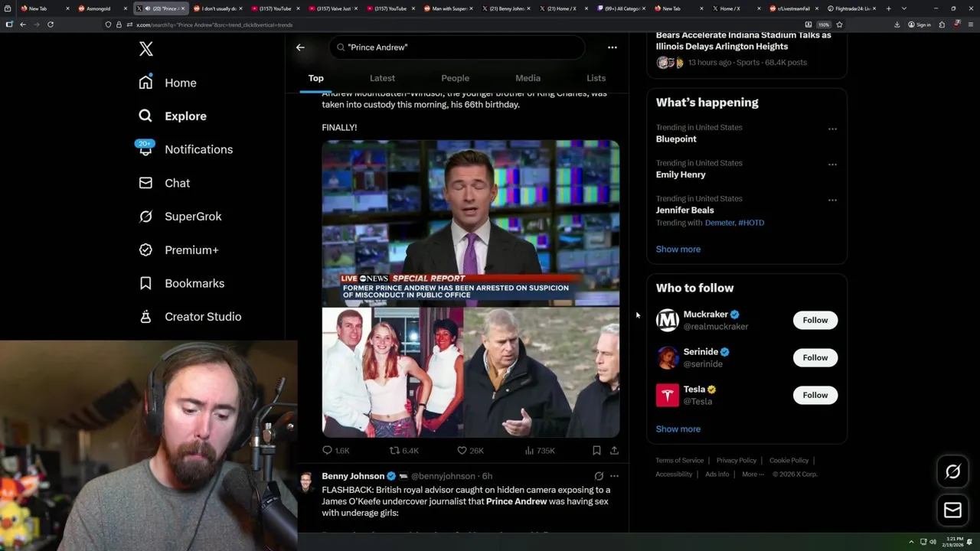Click browser zoom 150% indicator

[x=824, y=24]
